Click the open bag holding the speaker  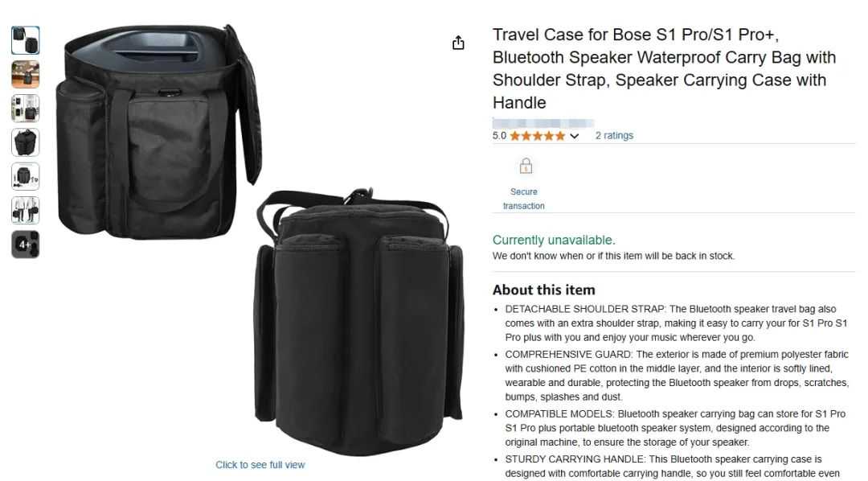pos(158,132)
